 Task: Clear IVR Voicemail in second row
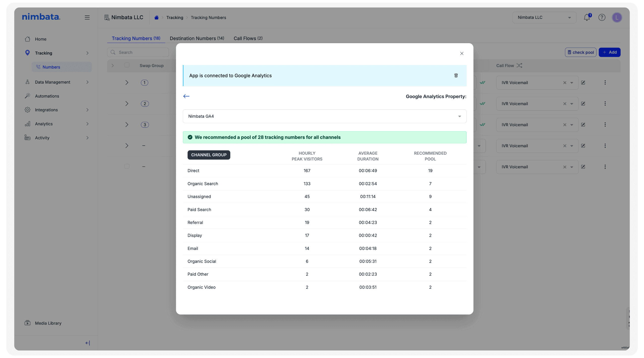(x=564, y=104)
